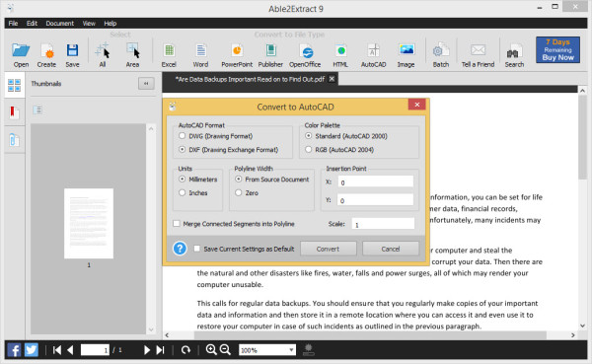592x364 pixels.
Task: Show the Bookmarks panel sidebar icon
Action: pyautogui.click(x=14, y=112)
